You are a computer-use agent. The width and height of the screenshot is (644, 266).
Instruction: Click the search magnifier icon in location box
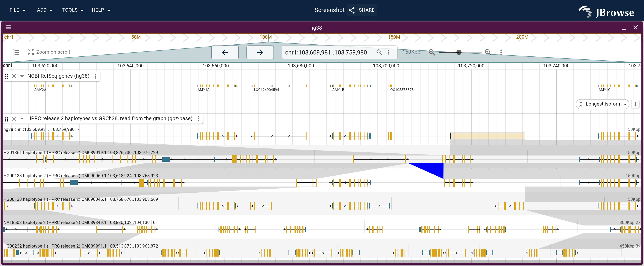point(379,52)
